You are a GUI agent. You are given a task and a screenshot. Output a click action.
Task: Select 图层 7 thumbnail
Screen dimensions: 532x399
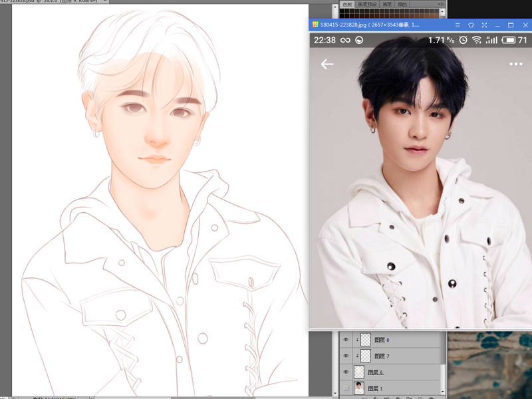[x=366, y=356]
